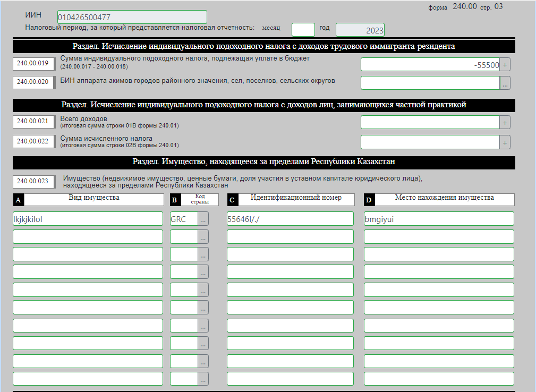The image size is (536, 392).
Task: Click the форма 240.00 стр. 03 label
Action: pos(465,6)
